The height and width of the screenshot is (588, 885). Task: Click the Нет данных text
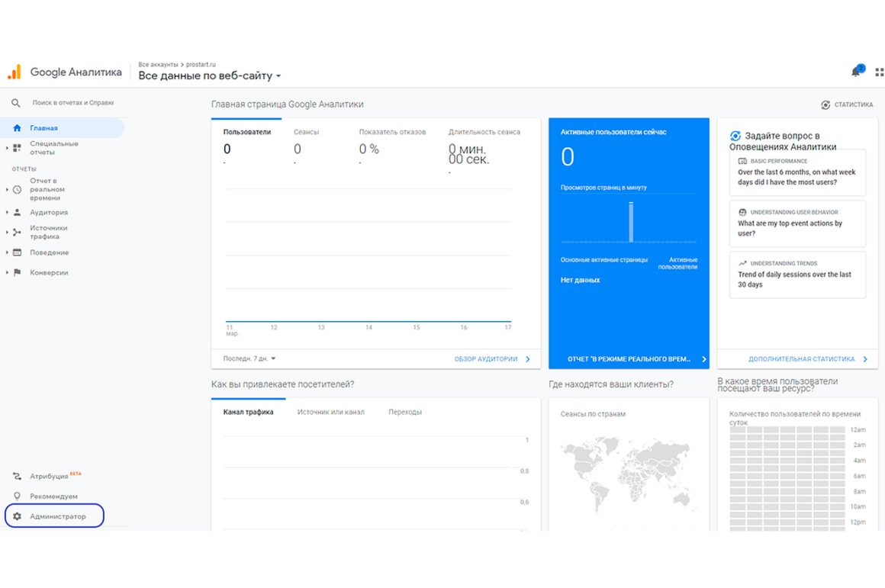pyautogui.click(x=580, y=280)
